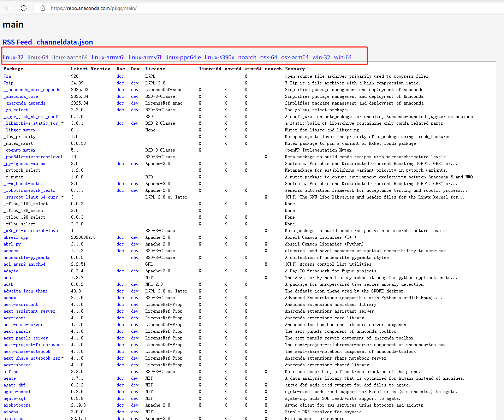Image resolution: width=504 pixels, height=420 pixels.
Task: Open the doc link for 7za
Action: tap(120, 76)
